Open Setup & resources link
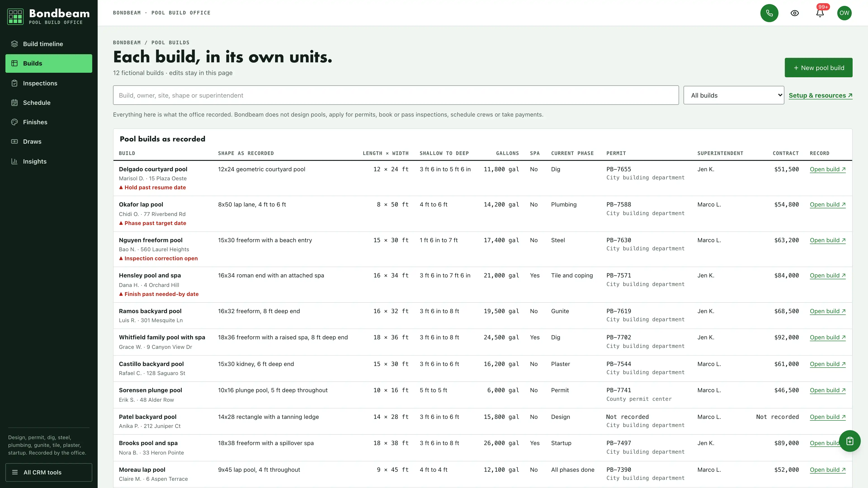Screen dimensions: 868x488 tap(821, 95)
